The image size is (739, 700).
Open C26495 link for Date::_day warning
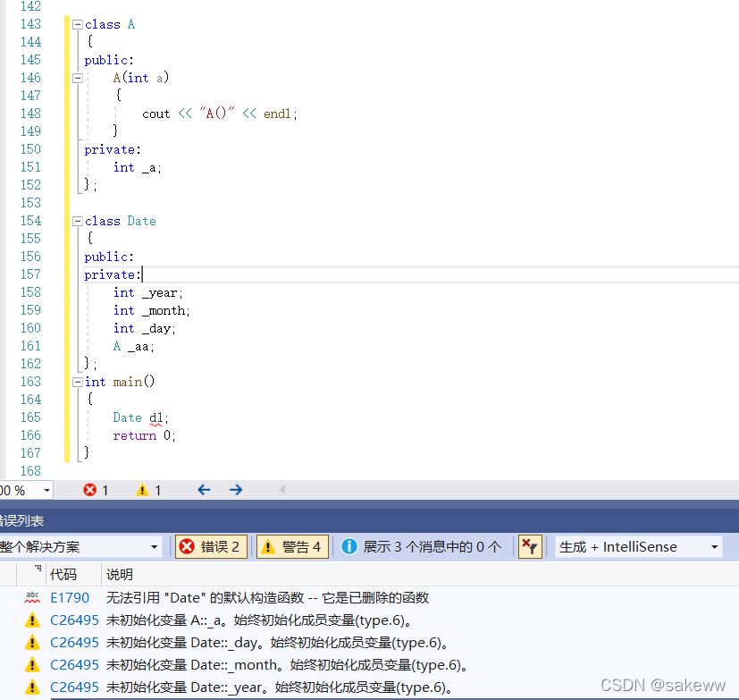tap(74, 643)
